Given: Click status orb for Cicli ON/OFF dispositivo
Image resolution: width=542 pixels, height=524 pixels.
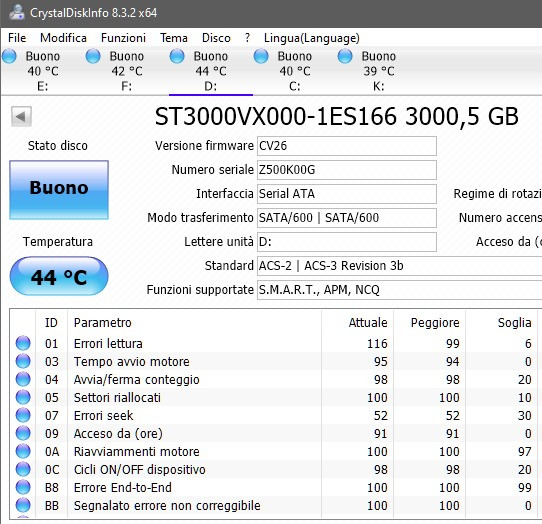Looking at the screenshot, I should coord(23,469).
